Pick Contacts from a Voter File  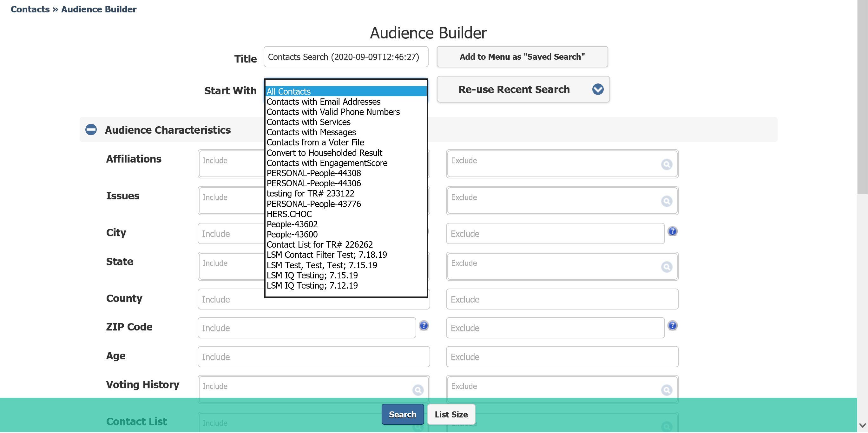tap(346, 142)
